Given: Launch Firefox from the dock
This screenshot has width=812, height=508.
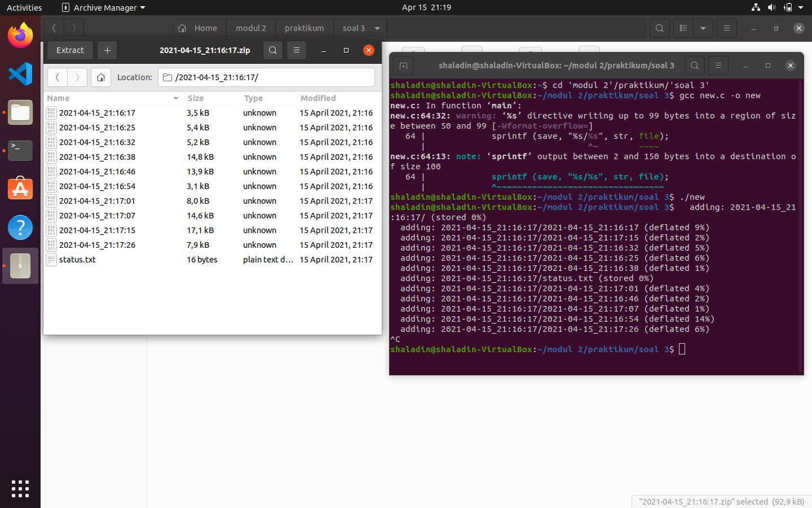Looking at the screenshot, I should point(20,35).
